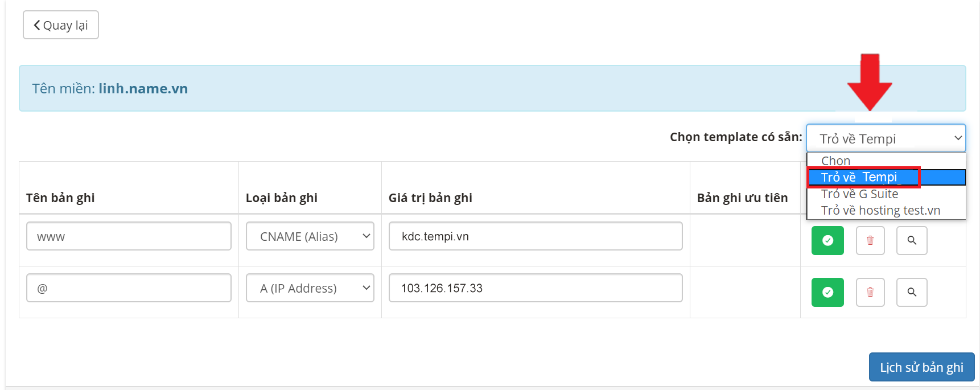Click the search icon in @ row
Viewport: 980px width, 390px height.
(912, 292)
